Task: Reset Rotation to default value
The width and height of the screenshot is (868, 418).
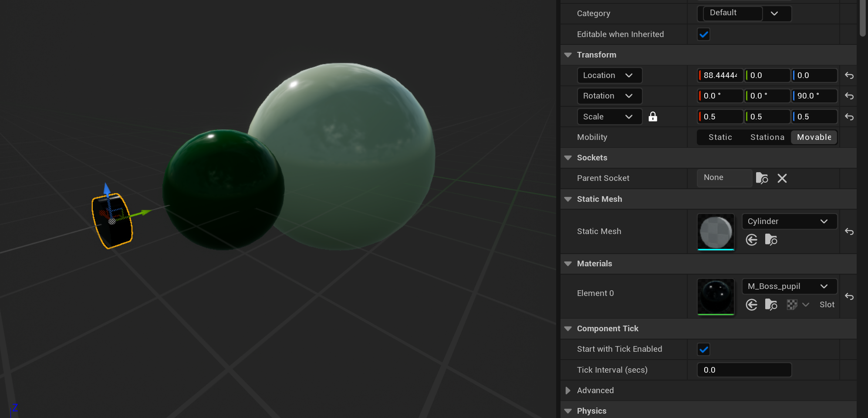Action: tap(849, 96)
